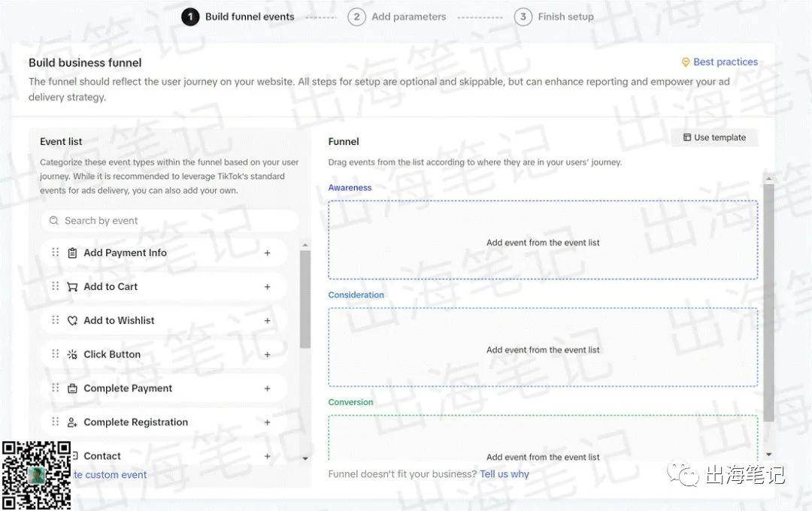This screenshot has width=812, height=511.
Task: Click the Event list scroll up arrow
Action: pos(305,244)
